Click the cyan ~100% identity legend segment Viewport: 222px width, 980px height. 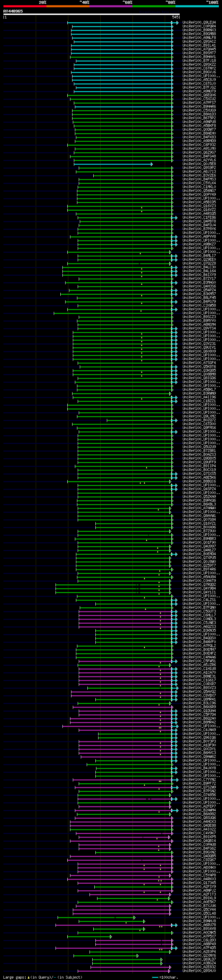click(x=197, y=6)
